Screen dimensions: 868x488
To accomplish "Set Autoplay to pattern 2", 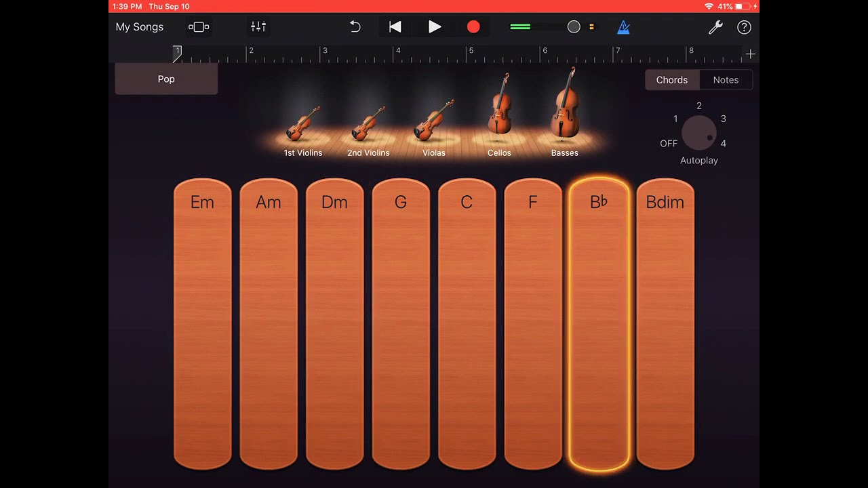I will click(699, 106).
